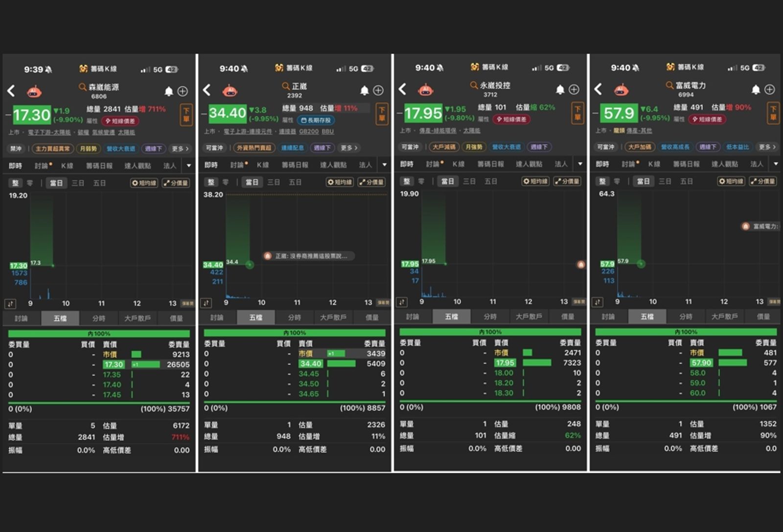
Task: Expand 更多 tags in 富威電力 panel
Action: point(767,147)
